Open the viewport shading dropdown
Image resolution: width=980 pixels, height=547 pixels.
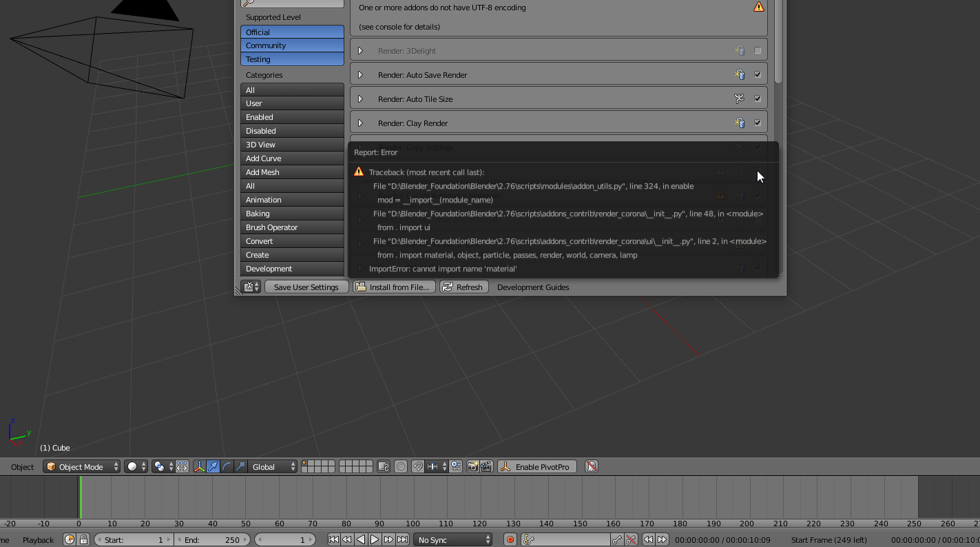click(136, 466)
